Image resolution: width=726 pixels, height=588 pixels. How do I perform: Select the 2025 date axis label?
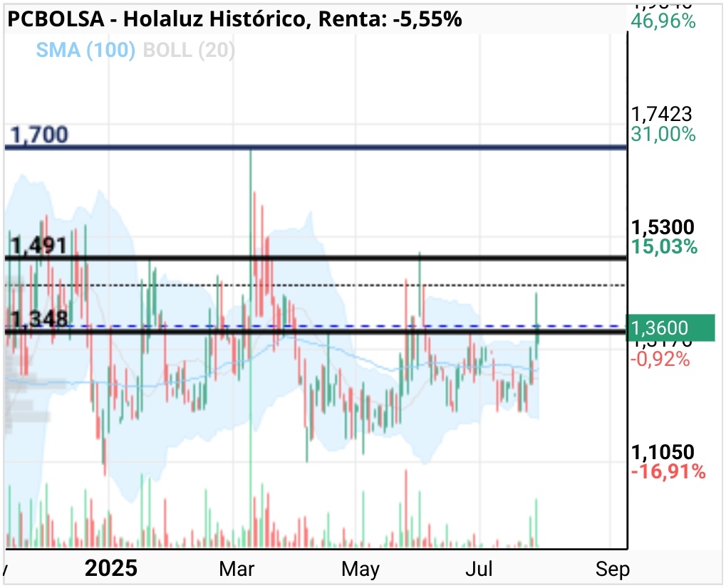point(111,568)
